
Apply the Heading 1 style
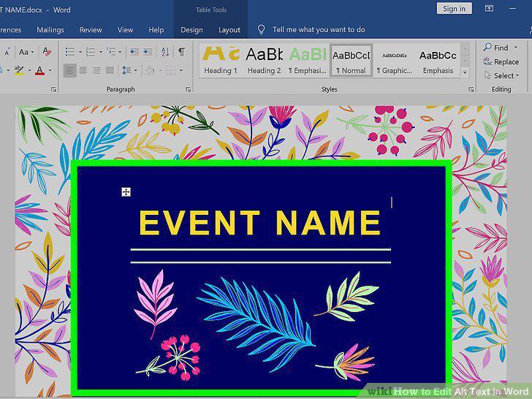[221, 61]
